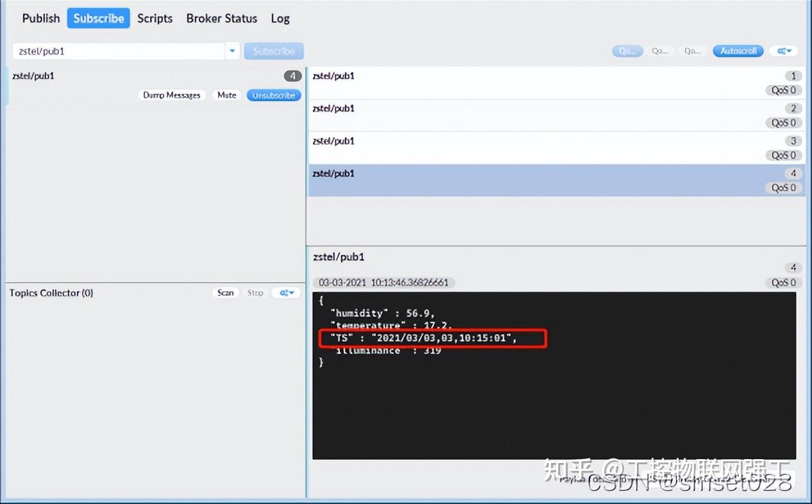Select QoS 0 for the subscription
The height and width of the screenshot is (504, 812).
click(x=627, y=51)
